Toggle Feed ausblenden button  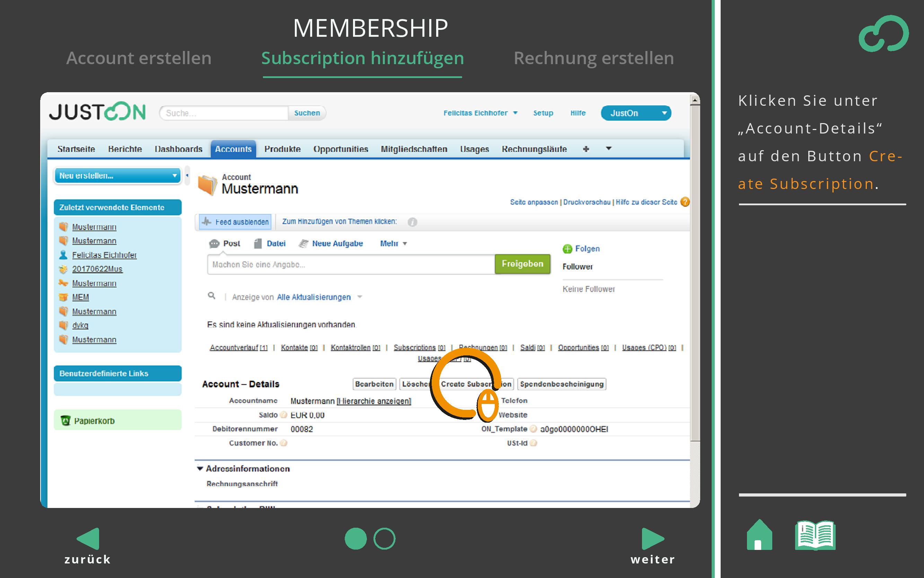tap(235, 222)
